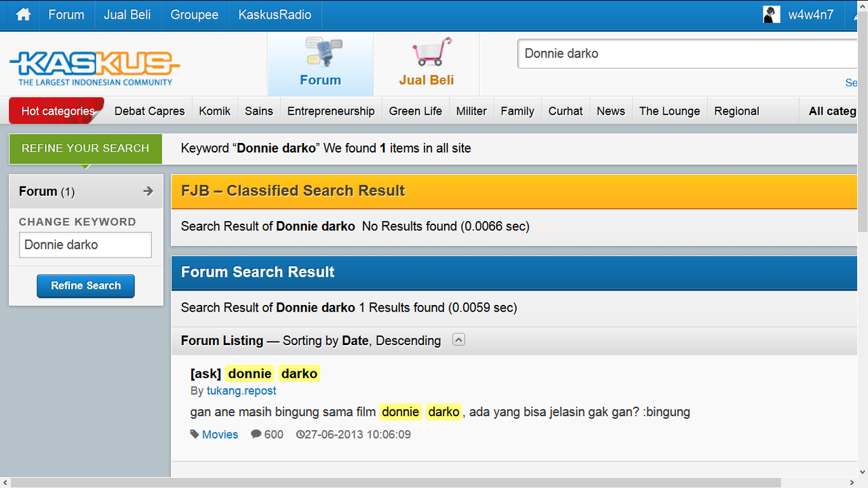Click the thread excerpt starting "gan ane masih bingung"

tap(440, 412)
